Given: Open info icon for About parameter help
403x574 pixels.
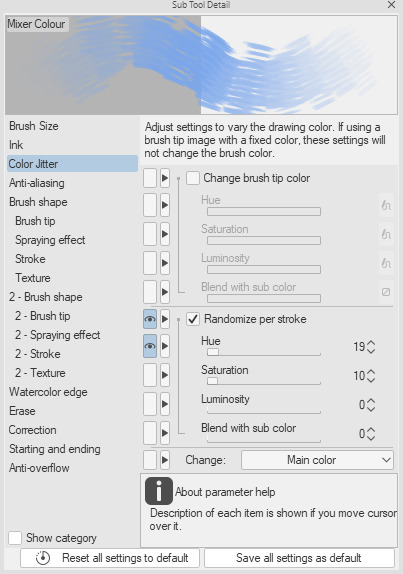Looking at the screenshot, I should (x=158, y=491).
